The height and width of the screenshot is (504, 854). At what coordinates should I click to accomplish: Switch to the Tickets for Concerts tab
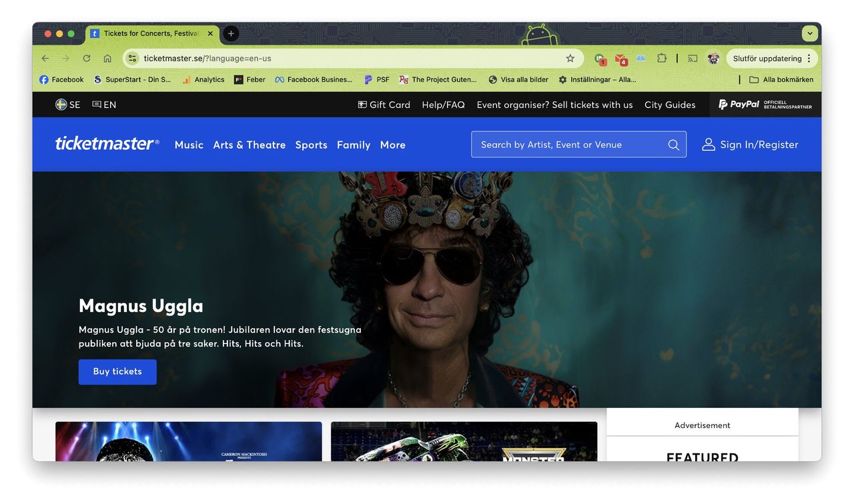click(x=150, y=33)
